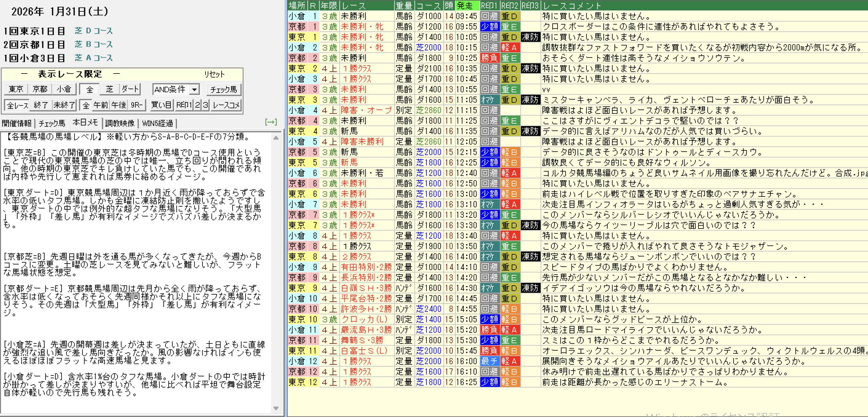Click the 少額 badge in 京都 1R row

489,26
